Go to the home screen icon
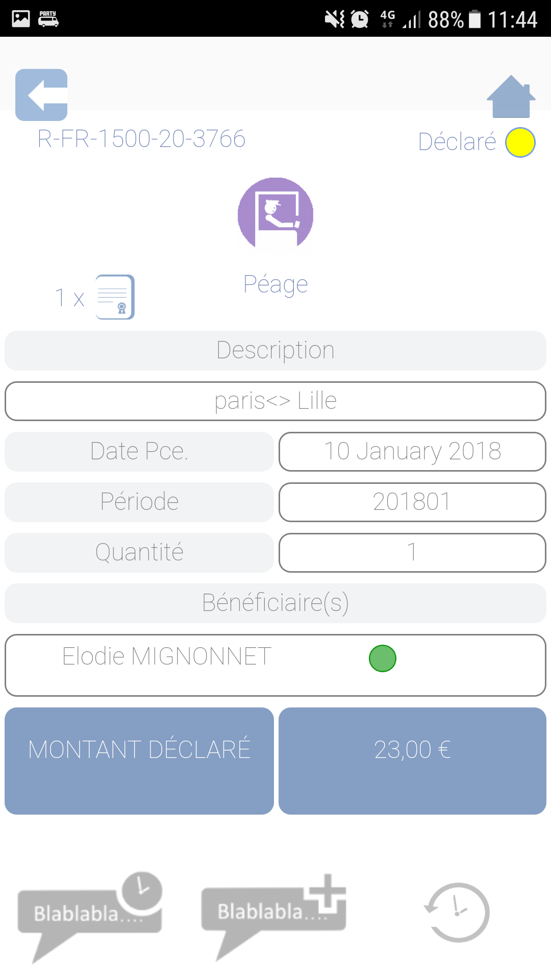551x980 pixels. point(511,97)
